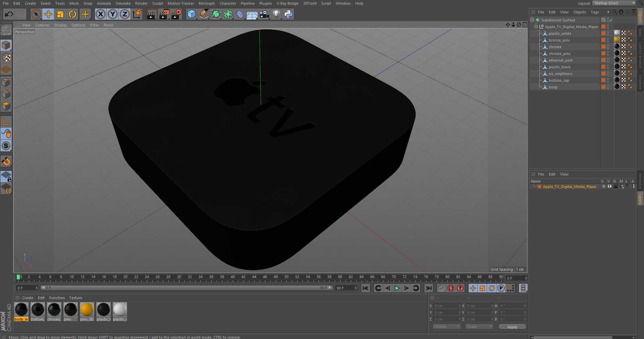Open the MoGraph array generator icon

[228, 14]
